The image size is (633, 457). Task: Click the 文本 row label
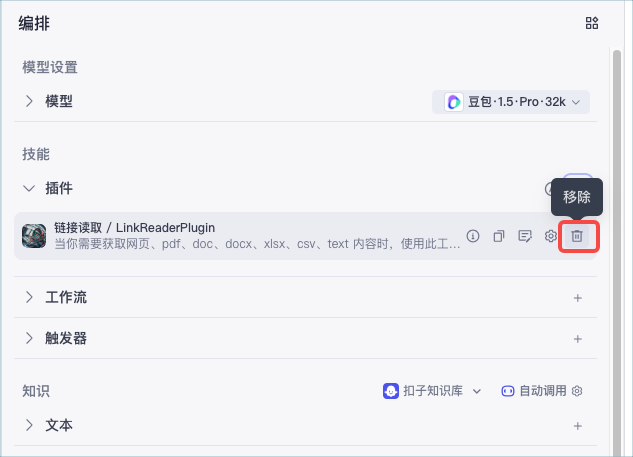59,426
